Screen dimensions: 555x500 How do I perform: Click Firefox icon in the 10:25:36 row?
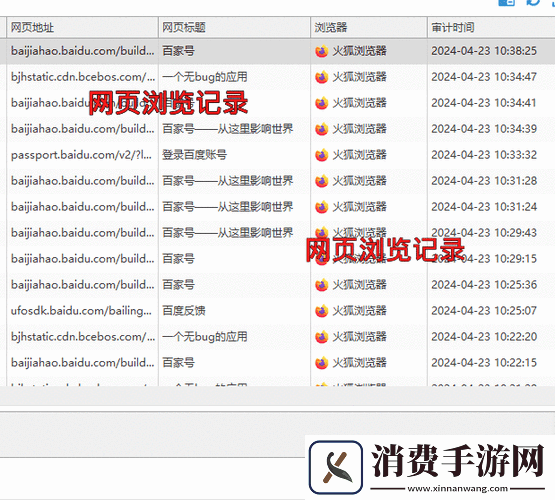coord(321,285)
